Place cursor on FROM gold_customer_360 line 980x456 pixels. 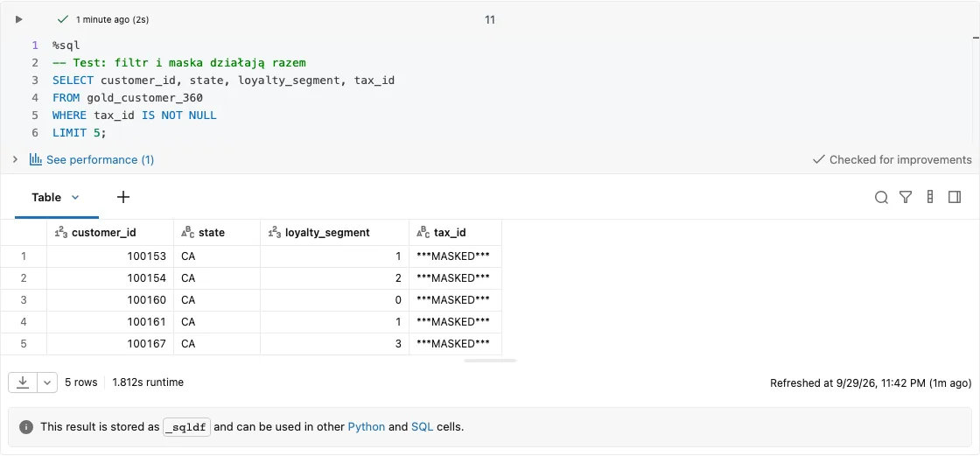[128, 98]
